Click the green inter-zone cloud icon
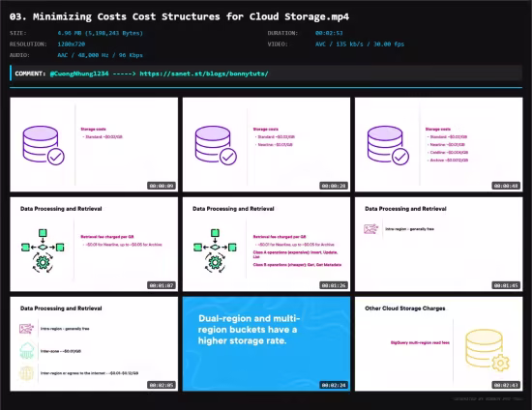 coord(27,351)
